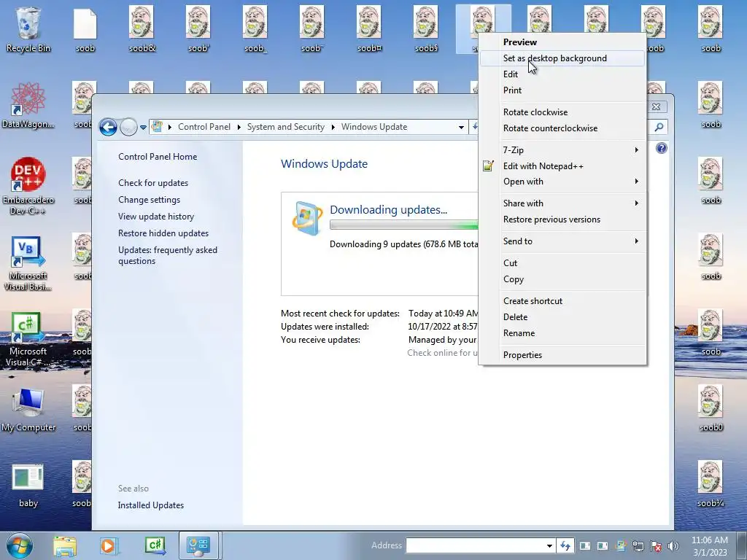Choose Copy in the context menu
This screenshot has height=560, width=747.
point(562,279)
